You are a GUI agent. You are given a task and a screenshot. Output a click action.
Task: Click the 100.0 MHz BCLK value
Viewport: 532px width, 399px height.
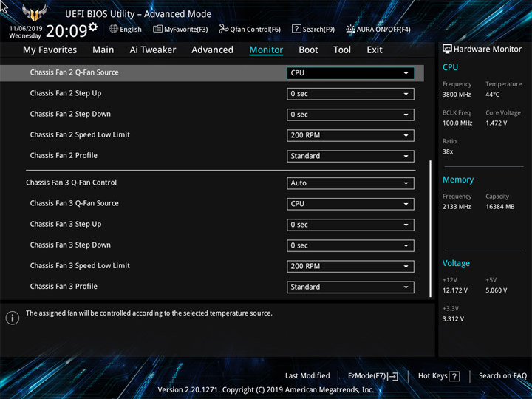457,123
